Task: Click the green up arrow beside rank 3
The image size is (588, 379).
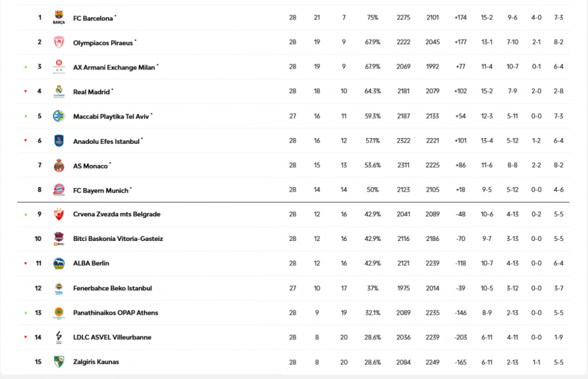Action: coord(25,67)
